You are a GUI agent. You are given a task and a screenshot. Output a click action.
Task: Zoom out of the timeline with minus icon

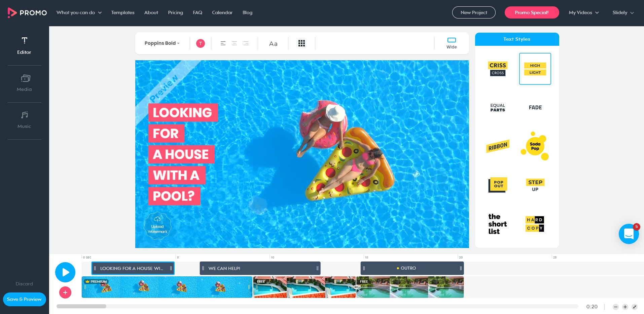(x=616, y=307)
